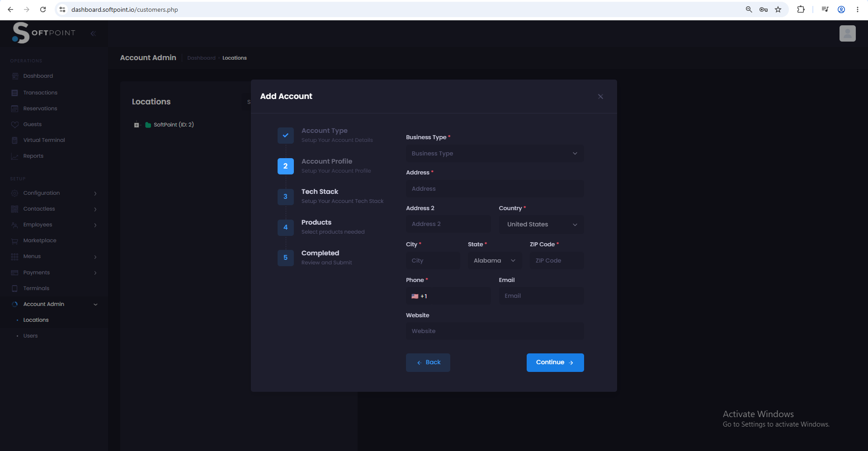Image resolution: width=868 pixels, height=451 pixels.
Task: Click the Dashboard sidebar icon
Action: click(15, 76)
